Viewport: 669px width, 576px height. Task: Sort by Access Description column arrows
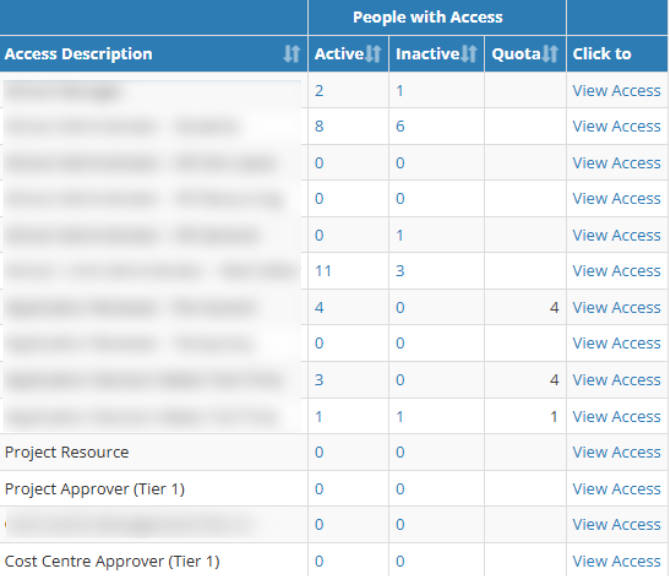click(x=291, y=54)
